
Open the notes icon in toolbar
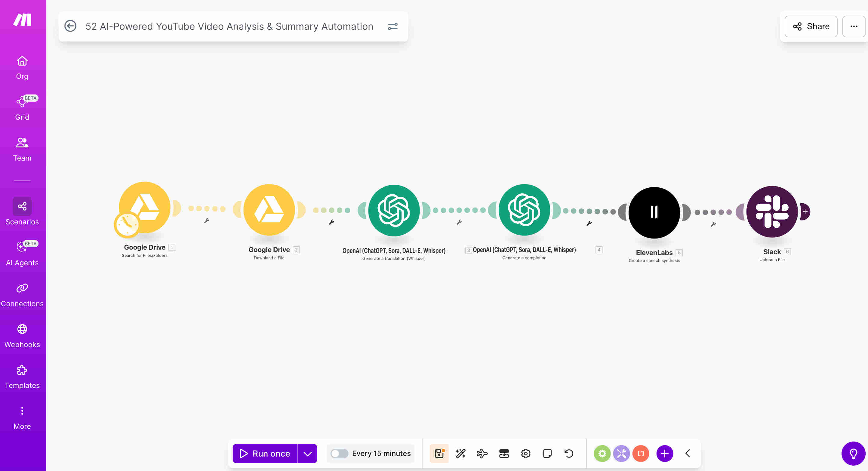tap(547, 454)
